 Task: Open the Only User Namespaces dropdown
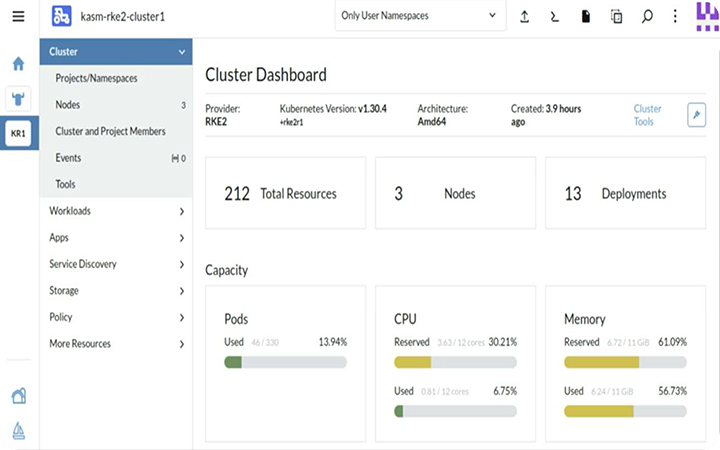point(419,16)
